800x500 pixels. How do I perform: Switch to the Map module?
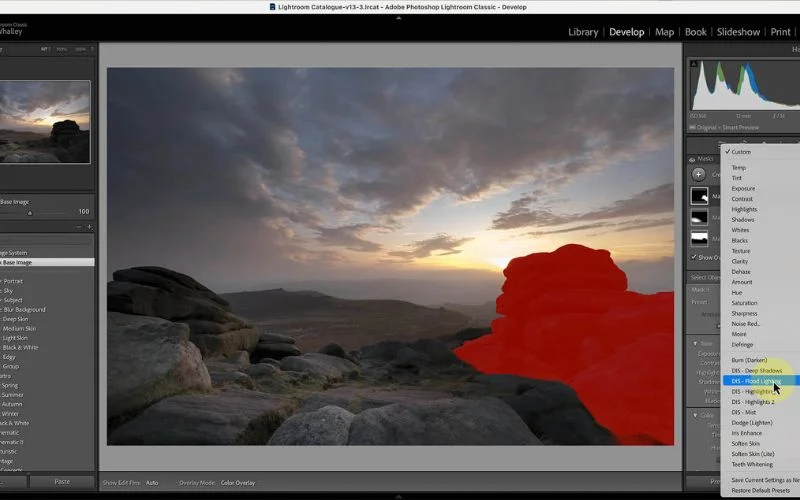point(664,32)
